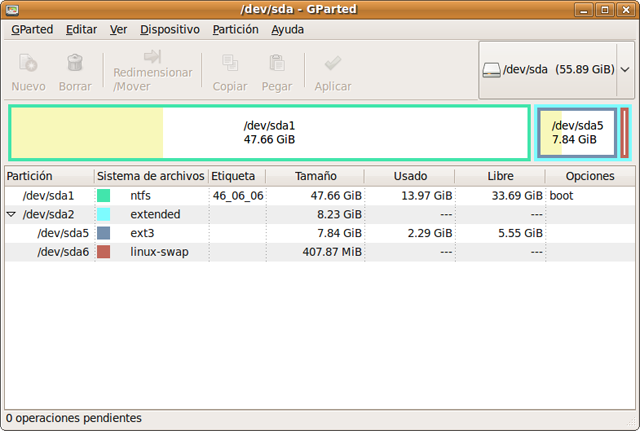The height and width of the screenshot is (431, 640).
Task: Click the Borrar trash icon
Action: [x=75, y=64]
